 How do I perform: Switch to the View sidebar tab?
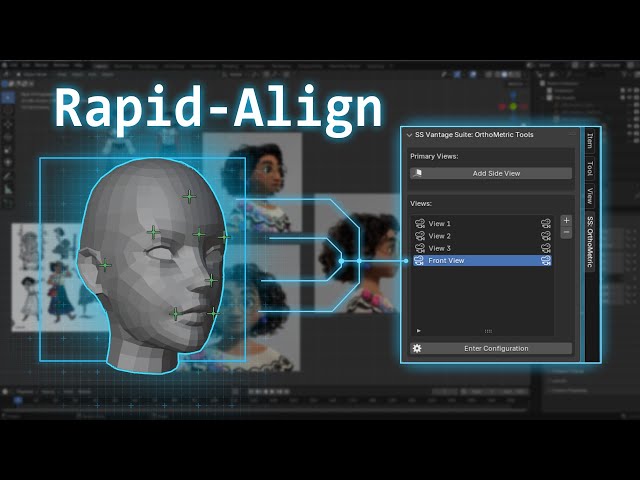pos(590,196)
